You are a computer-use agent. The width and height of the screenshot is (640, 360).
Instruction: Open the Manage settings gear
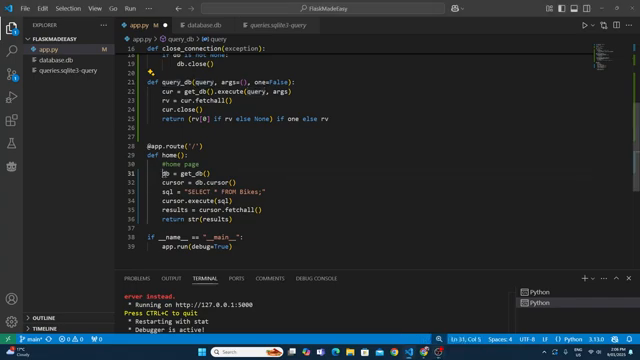(x=11, y=322)
